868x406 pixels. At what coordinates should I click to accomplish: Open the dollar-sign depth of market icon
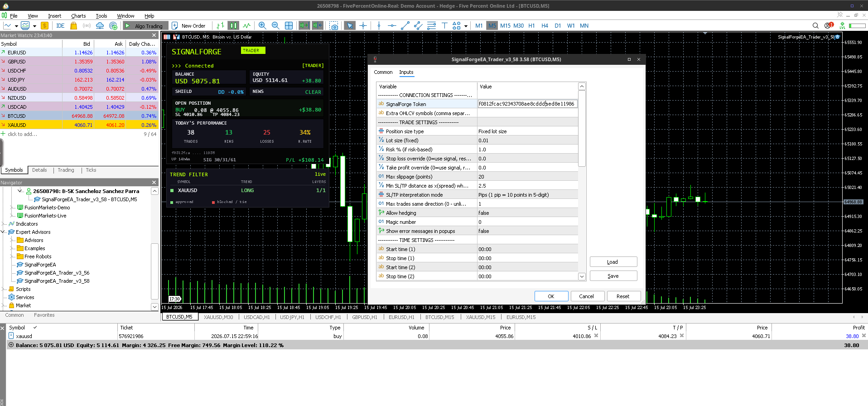tap(44, 26)
